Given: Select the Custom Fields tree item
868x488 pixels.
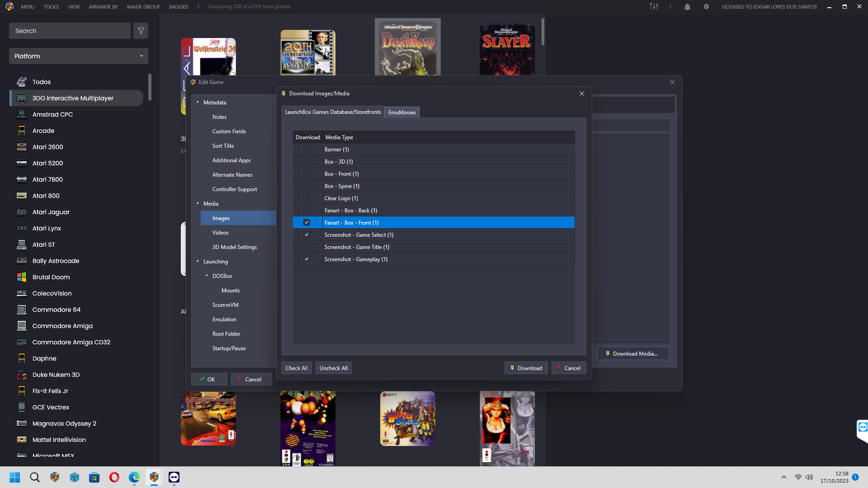Looking at the screenshot, I should point(229,131).
